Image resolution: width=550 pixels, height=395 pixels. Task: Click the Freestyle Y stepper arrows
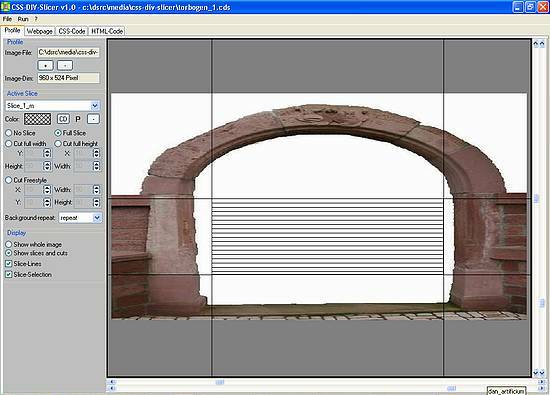pos(47,202)
